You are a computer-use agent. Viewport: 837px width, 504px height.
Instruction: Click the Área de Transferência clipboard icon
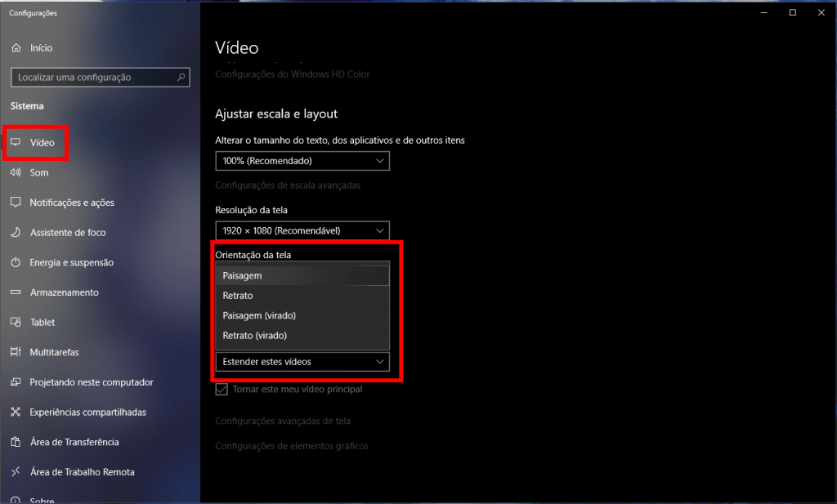16,442
